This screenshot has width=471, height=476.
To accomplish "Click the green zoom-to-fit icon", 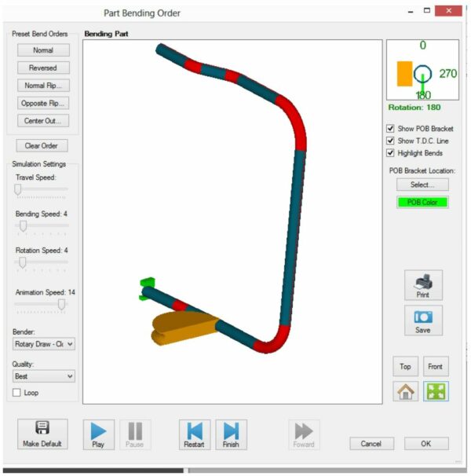I will tap(436, 391).
